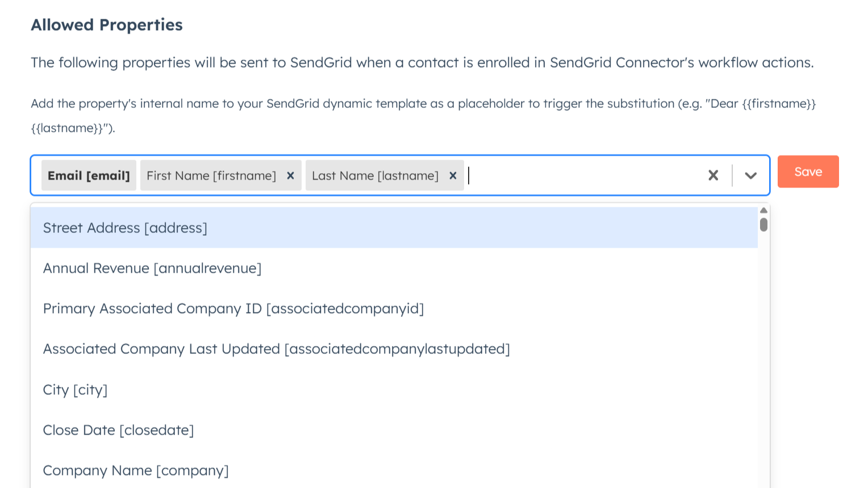Select Associated Company Last Updated option

click(277, 349)
